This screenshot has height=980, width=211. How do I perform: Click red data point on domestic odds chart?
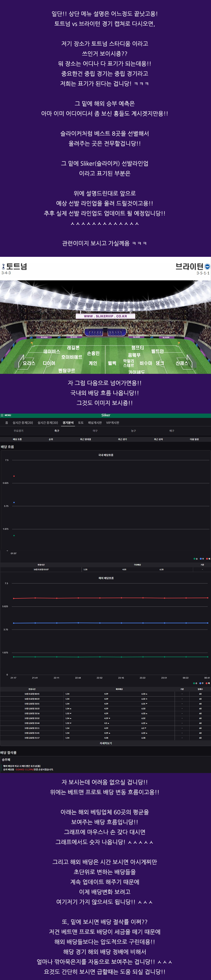14,476
